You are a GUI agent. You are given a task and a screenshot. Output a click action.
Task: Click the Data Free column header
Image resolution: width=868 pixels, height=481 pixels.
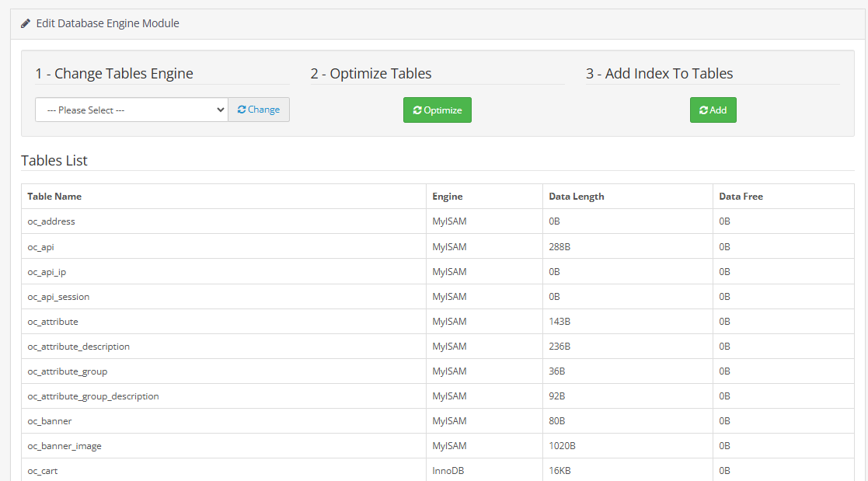[741, 197]
